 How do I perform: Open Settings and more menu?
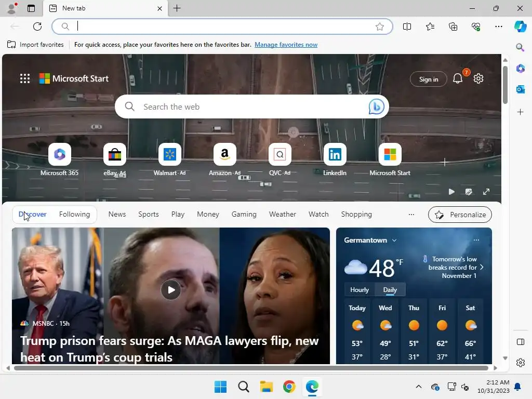498,26
